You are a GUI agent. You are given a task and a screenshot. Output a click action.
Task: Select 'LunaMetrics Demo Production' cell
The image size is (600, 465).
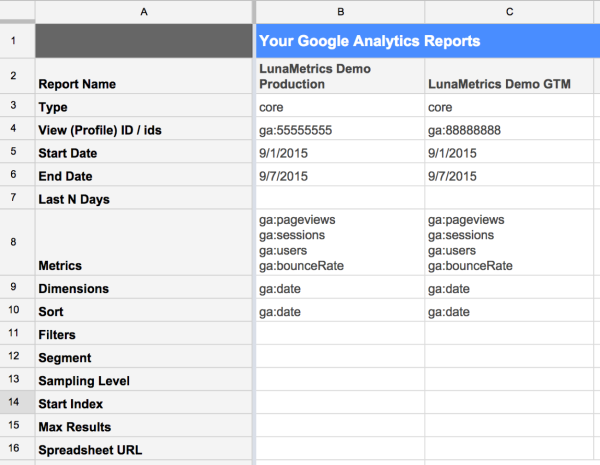340,76
